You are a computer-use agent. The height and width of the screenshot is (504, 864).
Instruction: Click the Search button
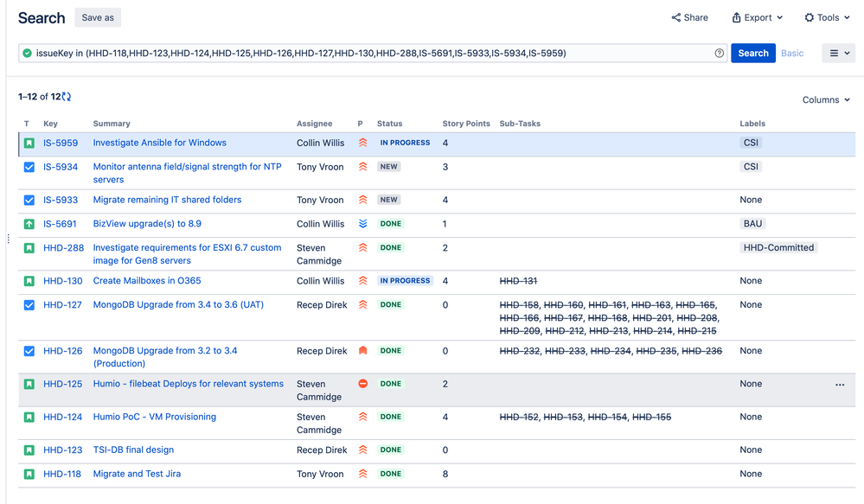tap(752, 53)
